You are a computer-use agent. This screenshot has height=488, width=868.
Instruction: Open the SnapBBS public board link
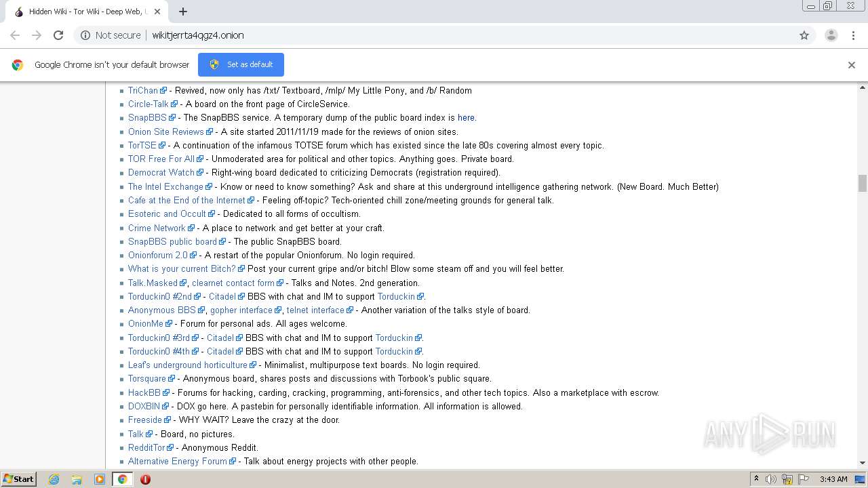click(172, 241)
